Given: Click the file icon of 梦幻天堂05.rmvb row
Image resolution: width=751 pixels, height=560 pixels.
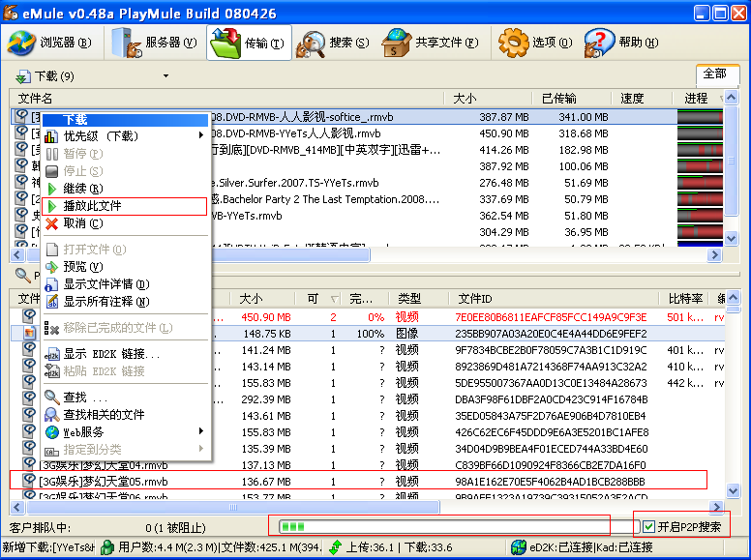Looking at the screenshot, I should [30, 480].
